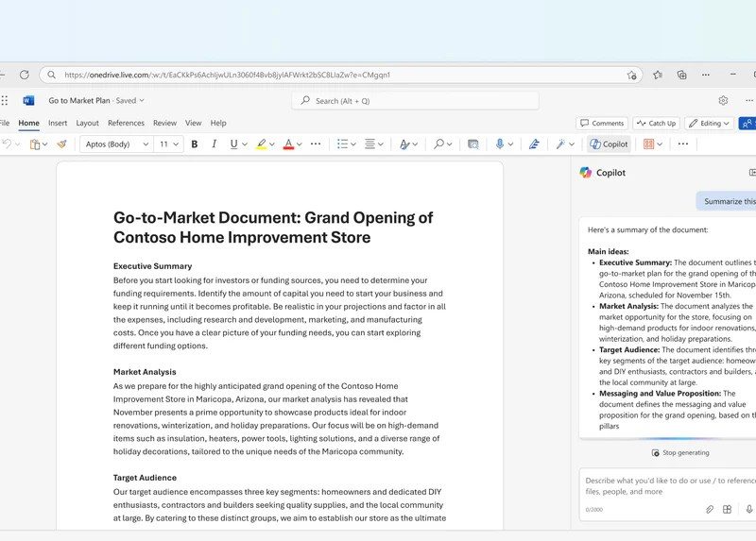This screenshot has width=756, height=541.
Task: Open Copilot prompt guide grid icon
Action: (x=727, y=509)
